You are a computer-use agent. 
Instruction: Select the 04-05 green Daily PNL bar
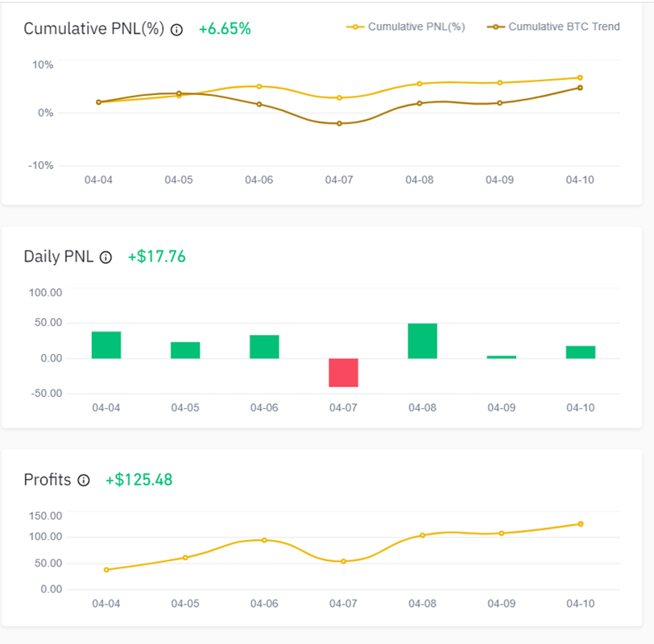185,350
